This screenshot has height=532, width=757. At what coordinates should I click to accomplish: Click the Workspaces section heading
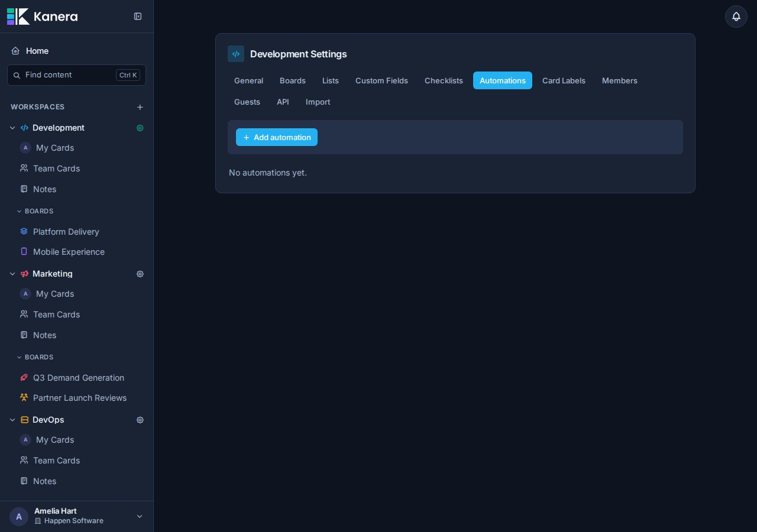(38, 107)
